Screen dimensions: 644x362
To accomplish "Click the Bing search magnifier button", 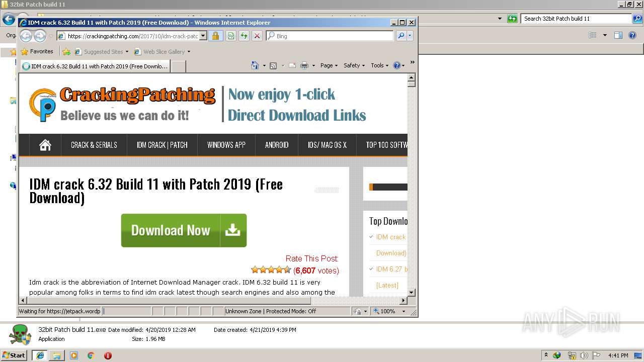I will tap(401, 36).
